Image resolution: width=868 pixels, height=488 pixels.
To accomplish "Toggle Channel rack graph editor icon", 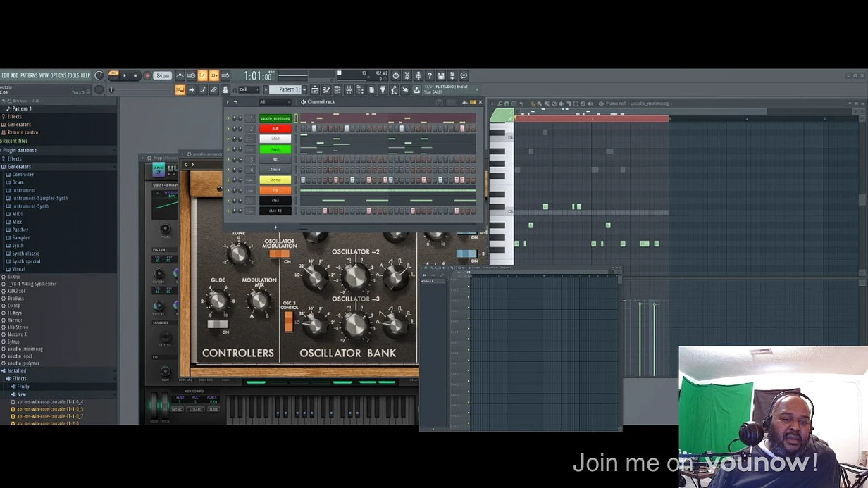I will (464, 102).
